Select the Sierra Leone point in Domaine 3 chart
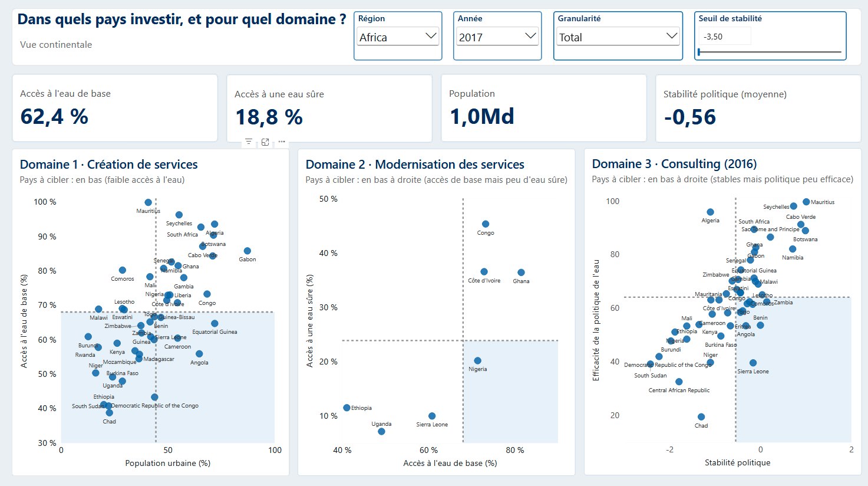Screen dimensions: 868x486 point(753,363)
